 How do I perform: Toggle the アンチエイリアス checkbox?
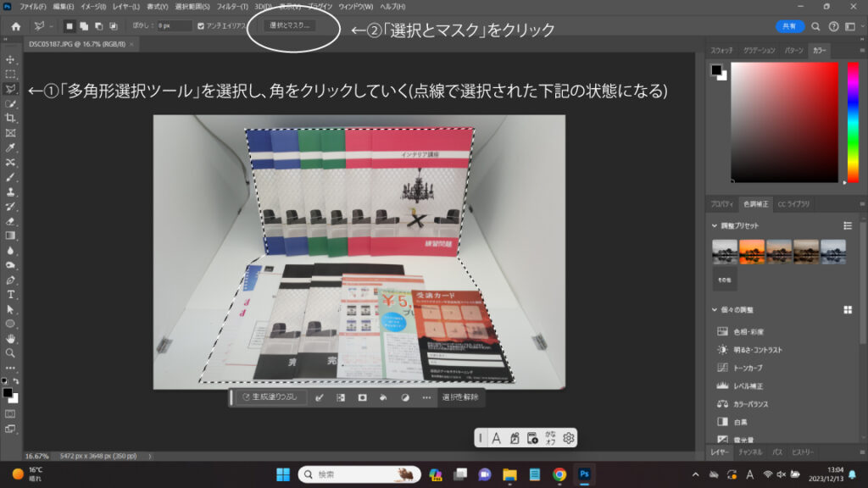click(201, 26)
